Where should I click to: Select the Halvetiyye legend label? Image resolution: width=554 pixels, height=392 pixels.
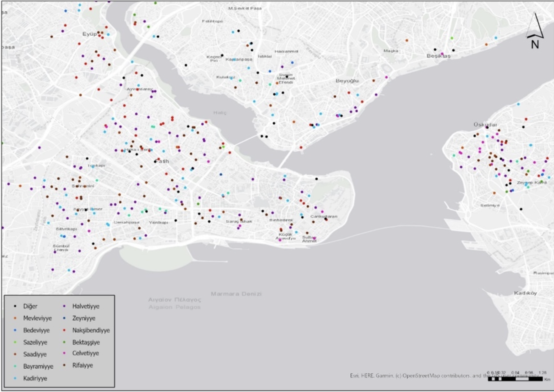tap(86, 306)
